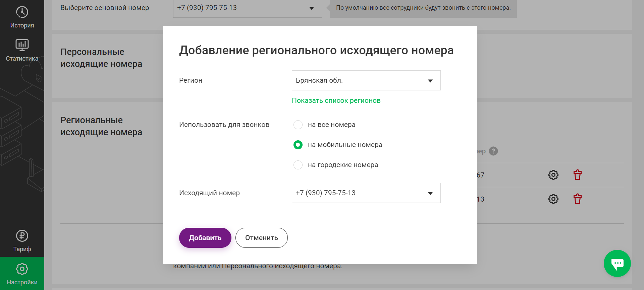The image size is (644, 290).
Task: Delete the regional number ending 13
Action: click(577, 199)
